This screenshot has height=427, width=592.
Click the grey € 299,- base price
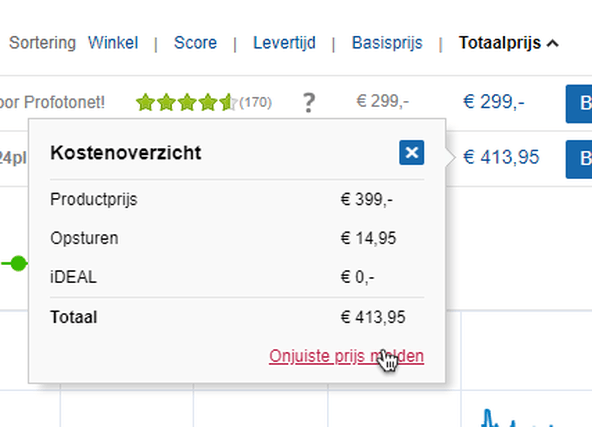382,101
